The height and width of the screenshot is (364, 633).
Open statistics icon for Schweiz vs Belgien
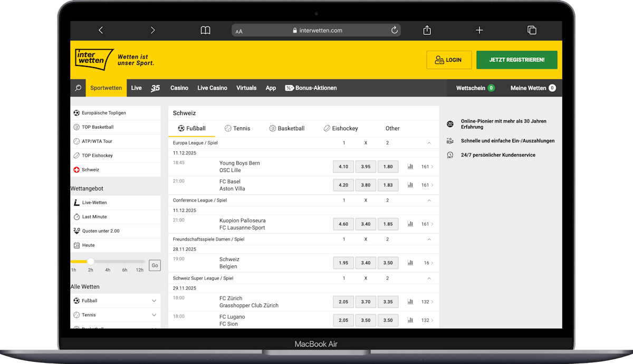410,263
